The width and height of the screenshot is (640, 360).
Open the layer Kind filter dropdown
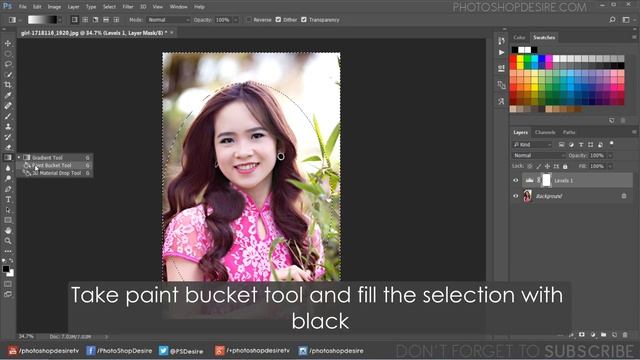(532, 144)
